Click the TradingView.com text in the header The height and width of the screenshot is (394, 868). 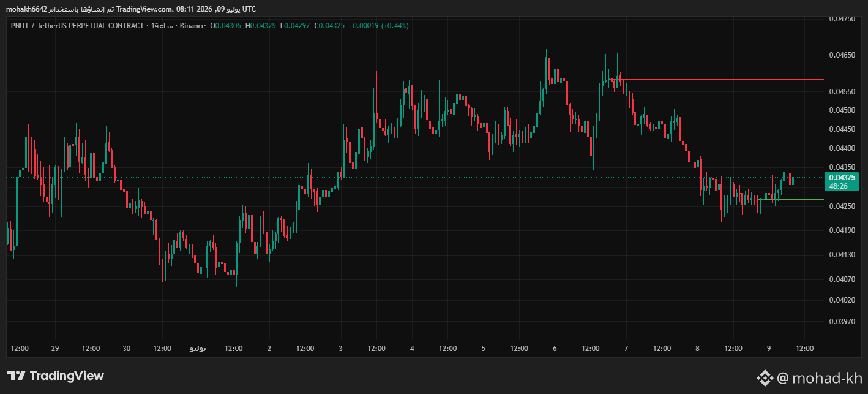pyautogui.click(x=144, y=9)
